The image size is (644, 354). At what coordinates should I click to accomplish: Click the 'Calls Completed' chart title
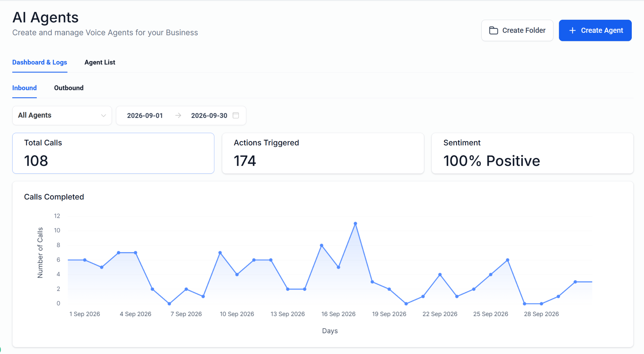point(54,197)
